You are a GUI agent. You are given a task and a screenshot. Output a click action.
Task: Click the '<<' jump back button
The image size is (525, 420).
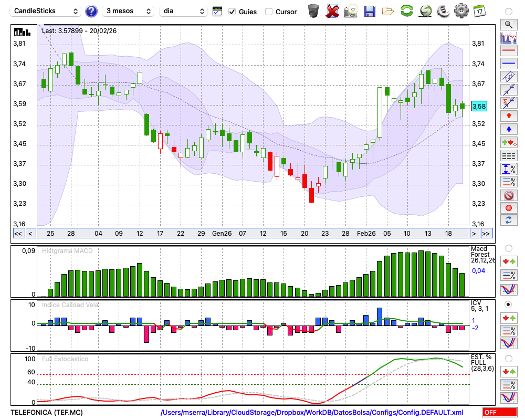[18, 233]
